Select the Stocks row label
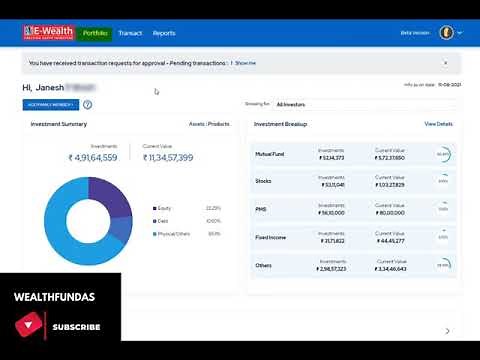The image size is (480, 360). point(263,181)
